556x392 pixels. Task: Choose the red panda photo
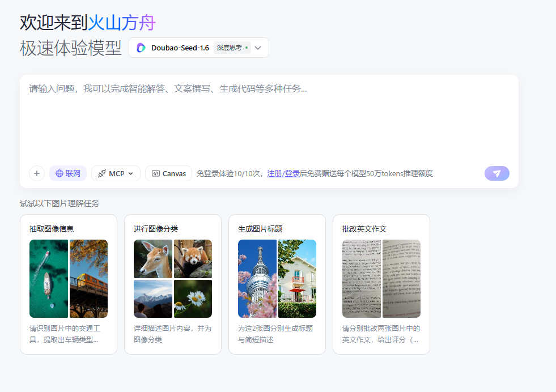click(193, 259)
